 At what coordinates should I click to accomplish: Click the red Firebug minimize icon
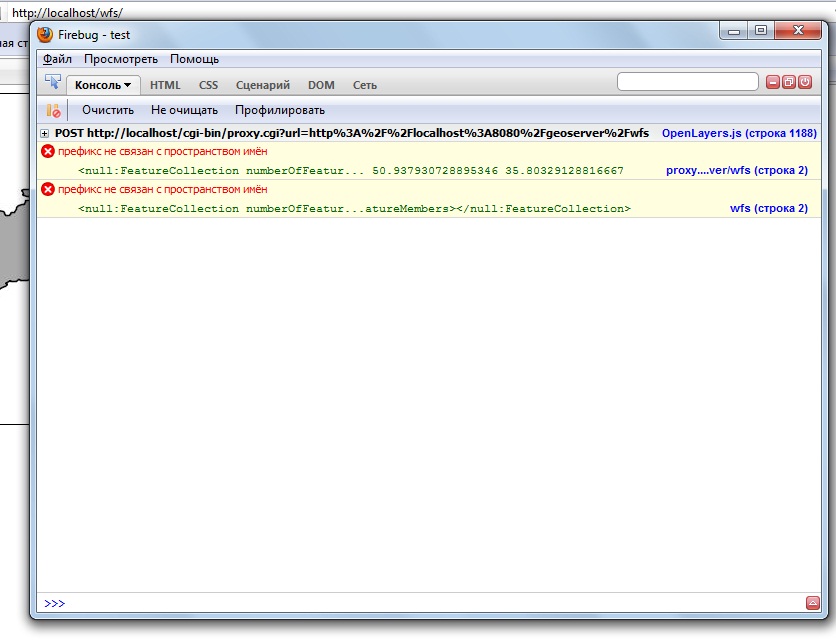pyautogui.click(x=773, y=82)
